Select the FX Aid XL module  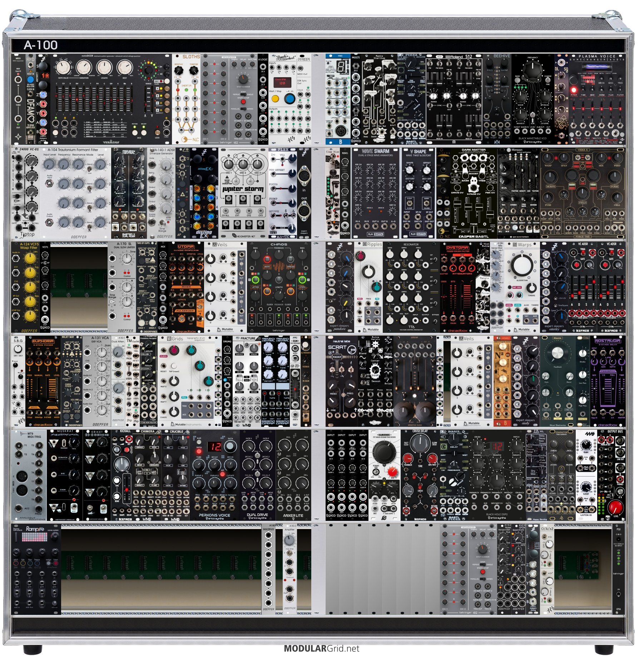(x=536, y=475)
